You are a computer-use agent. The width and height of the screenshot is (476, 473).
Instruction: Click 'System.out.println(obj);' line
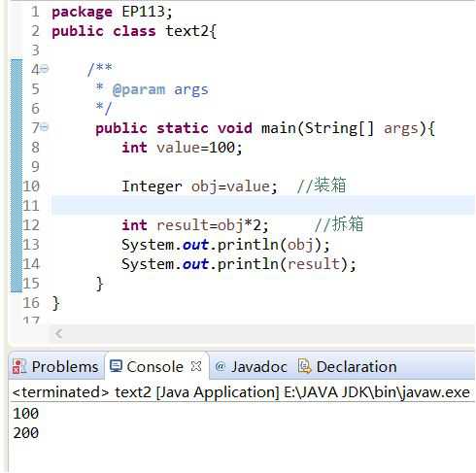coord(225,245)
